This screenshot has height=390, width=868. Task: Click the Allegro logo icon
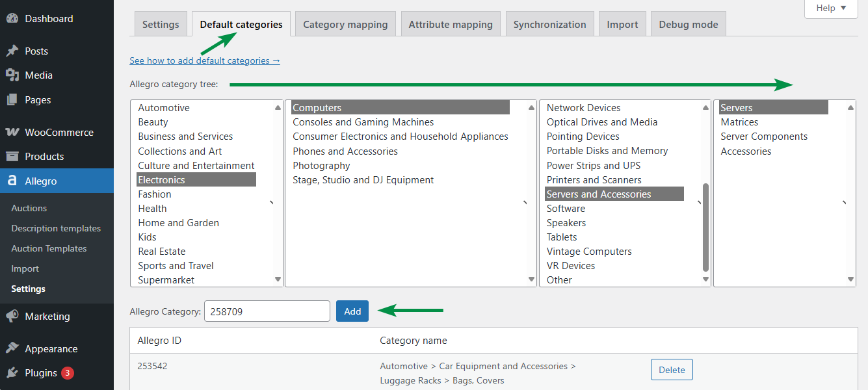point(12,181)
